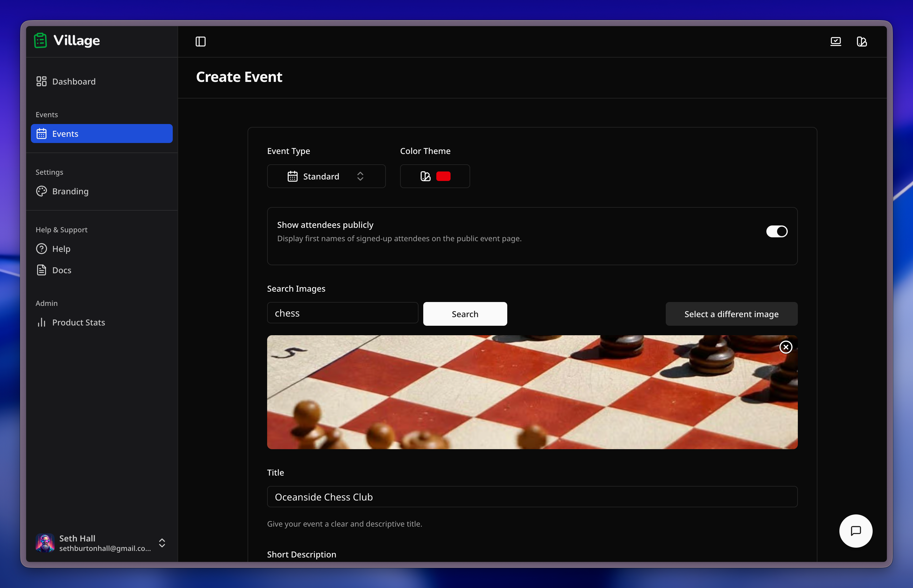Click the red color theme swatch

[x=443, y=177]
